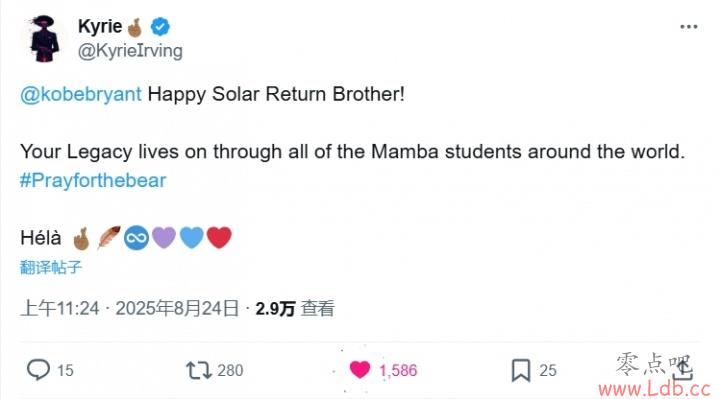The height and width of the screenshot is (399, 720).
Task: Open the #Prayforthebear hashtag
Action: point(93,180)
